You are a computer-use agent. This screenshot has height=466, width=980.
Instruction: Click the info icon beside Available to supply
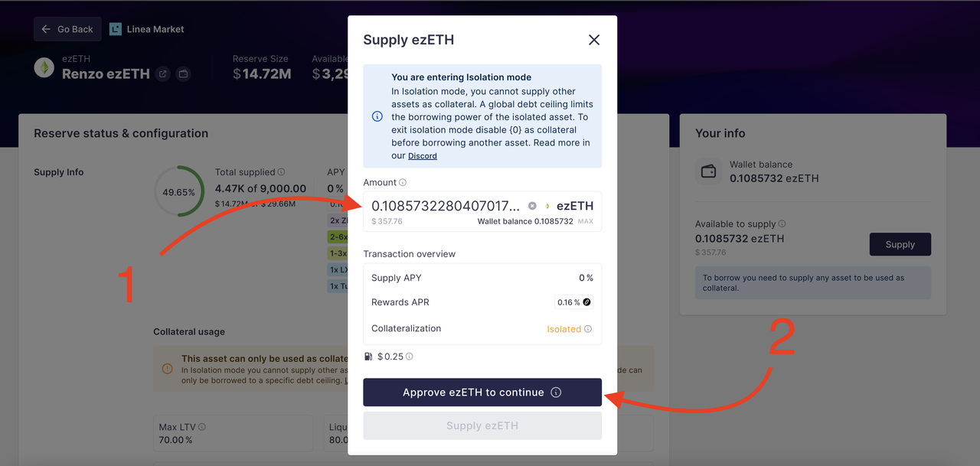click(782, 224)
